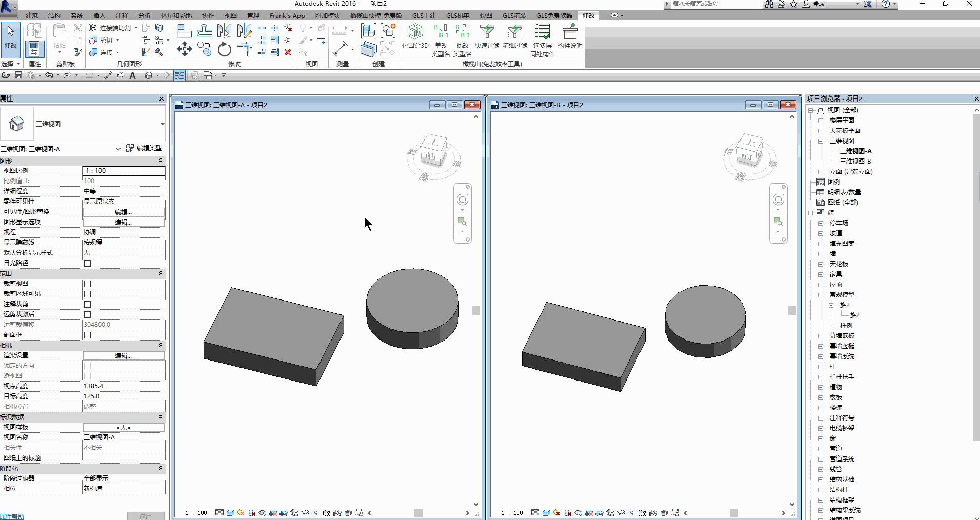The image size is (980, 520).
Task: Open the 管理 ribbon tab
Action: [253, 15]
